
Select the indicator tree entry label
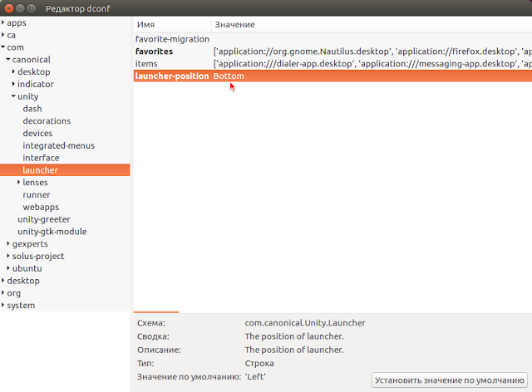point(36,84)
